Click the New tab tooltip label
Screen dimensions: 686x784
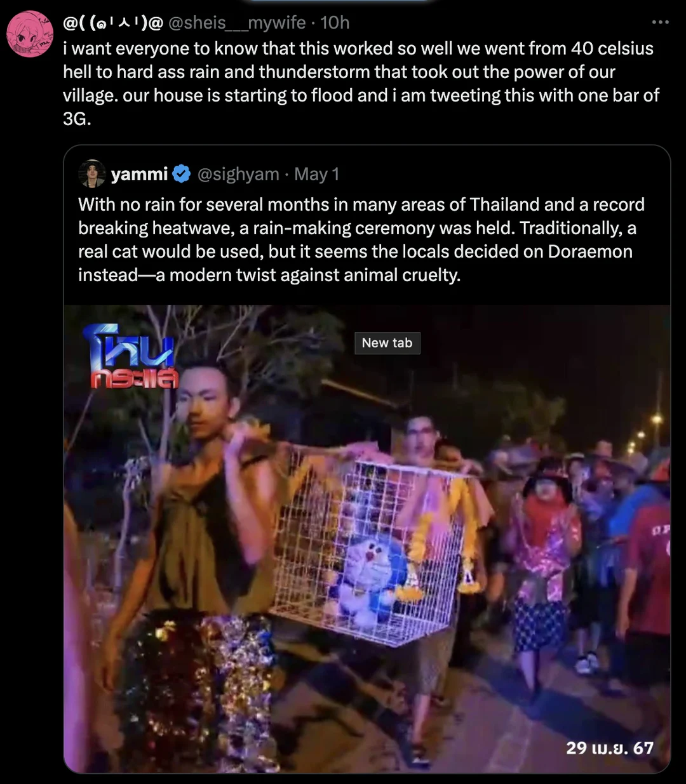387,343
